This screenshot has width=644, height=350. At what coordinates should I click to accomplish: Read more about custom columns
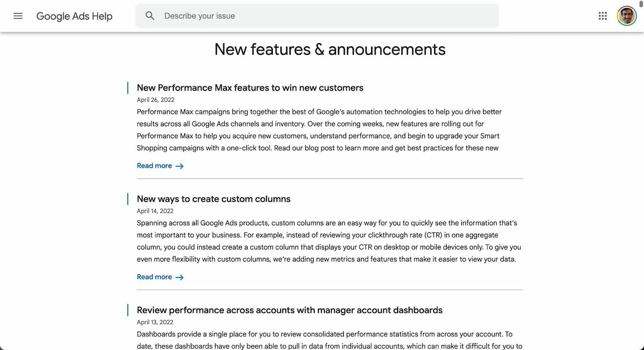pos(155,277)
